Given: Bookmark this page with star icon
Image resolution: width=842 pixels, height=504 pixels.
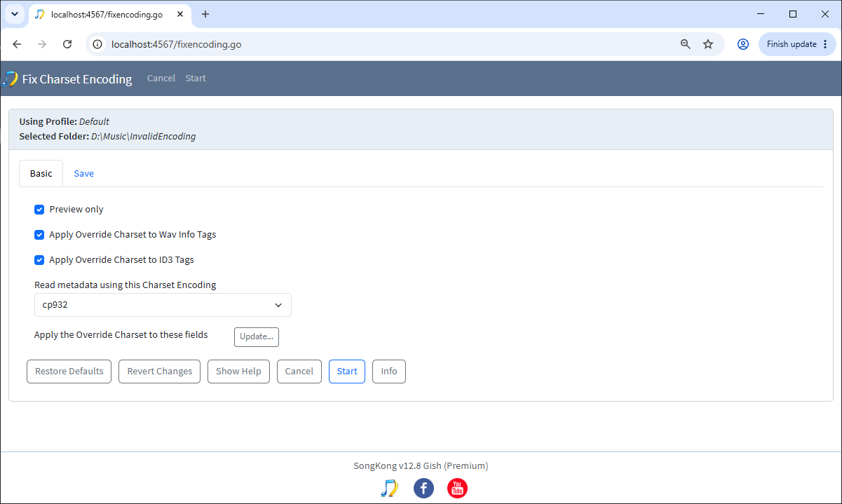Looking at the screenshot, I should (708, 44).
